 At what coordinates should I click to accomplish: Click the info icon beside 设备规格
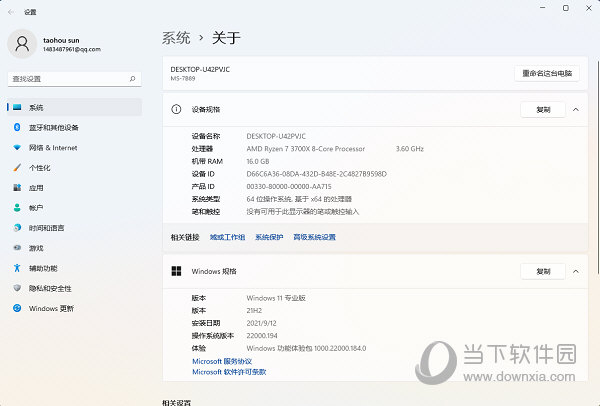[176, 109]
